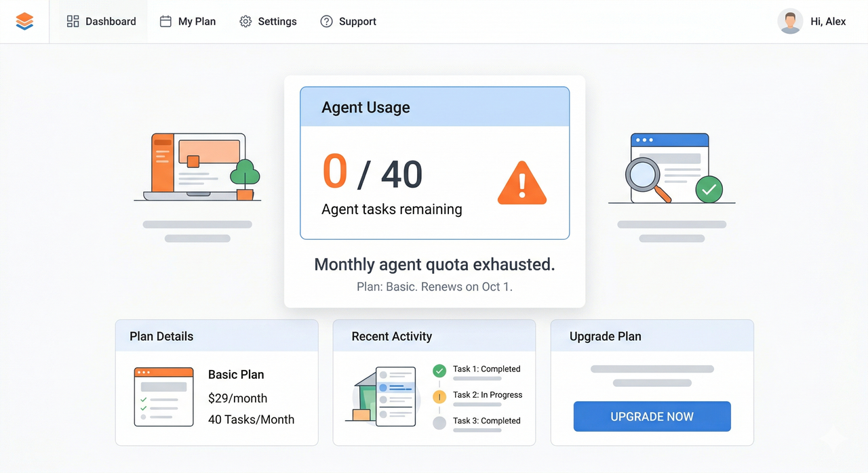Click the Settings gear icon

click(x=245, y=22)
